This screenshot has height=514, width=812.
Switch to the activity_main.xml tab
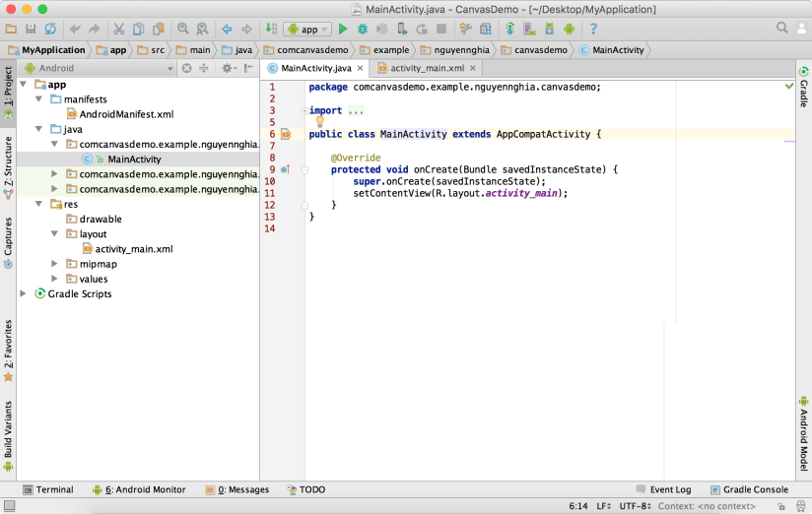(428, 68)
